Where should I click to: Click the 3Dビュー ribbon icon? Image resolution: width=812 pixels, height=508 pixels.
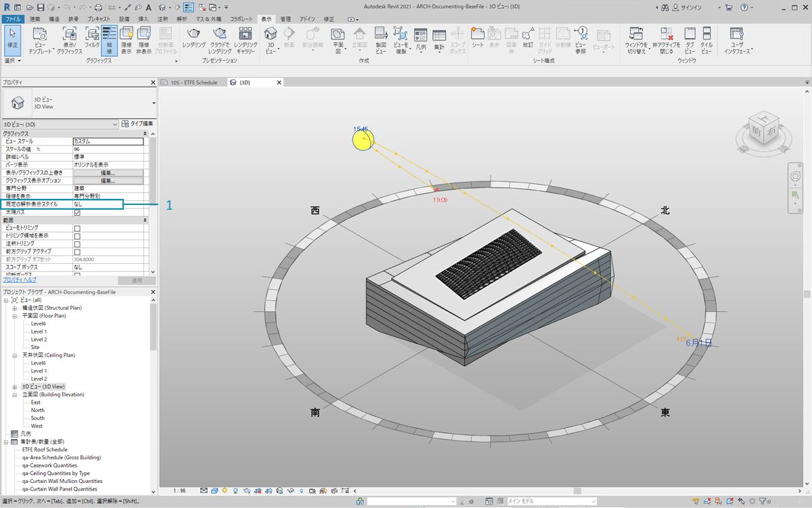[x=271, y=40]
